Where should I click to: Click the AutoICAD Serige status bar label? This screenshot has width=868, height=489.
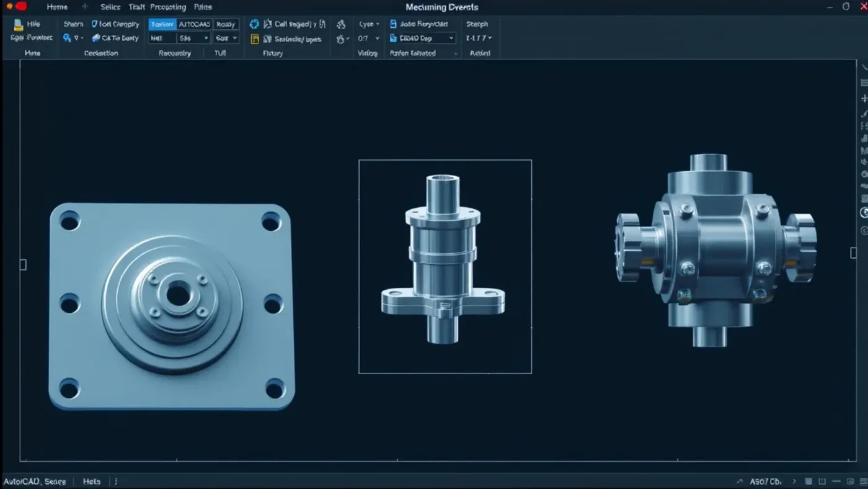pos(35,482)
